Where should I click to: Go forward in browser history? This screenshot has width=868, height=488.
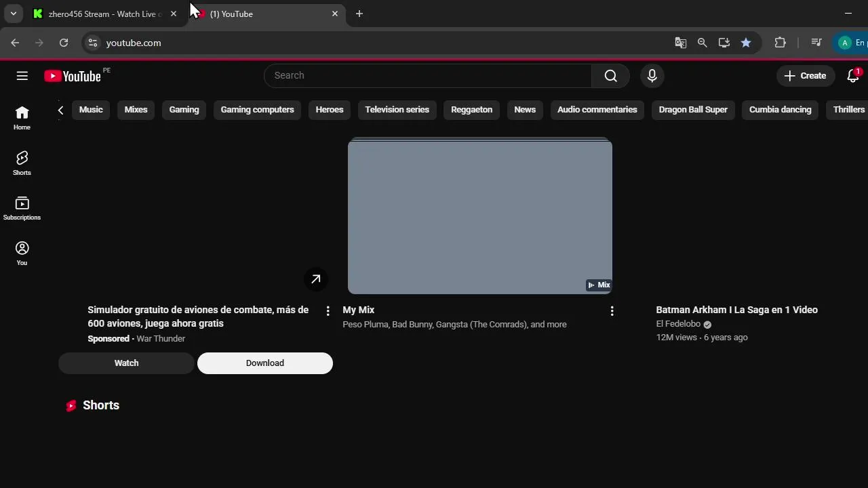coord(39,43)
